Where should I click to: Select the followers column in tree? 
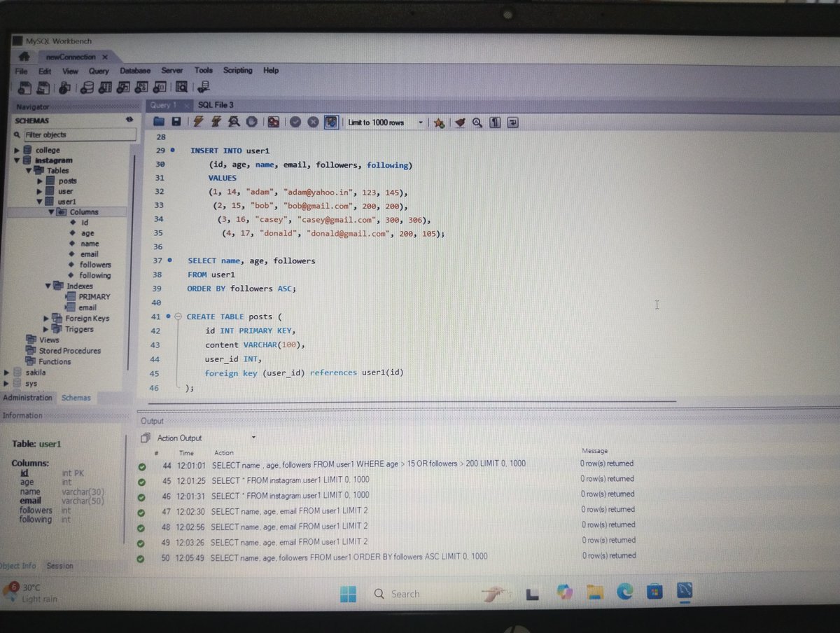coord(94,265)
